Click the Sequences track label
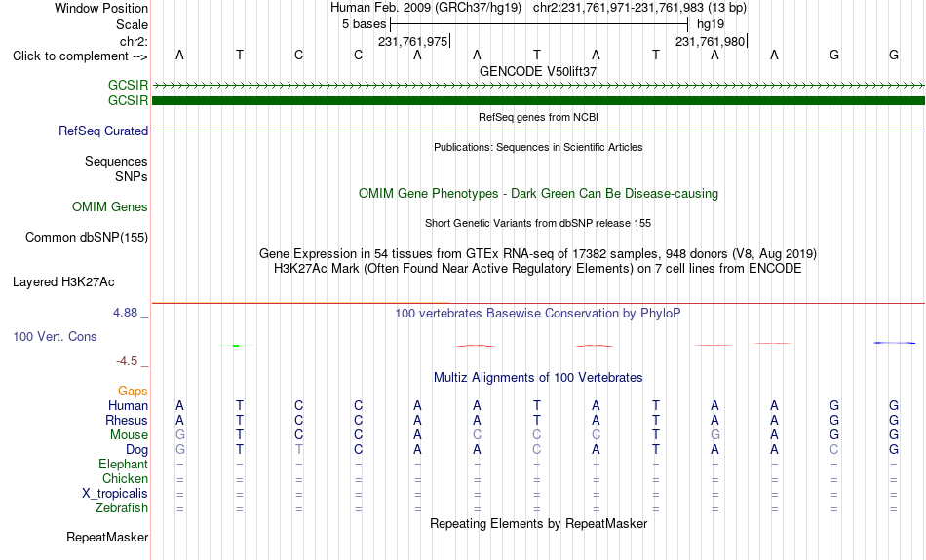926x560 pixels. [x=116, y=161]
